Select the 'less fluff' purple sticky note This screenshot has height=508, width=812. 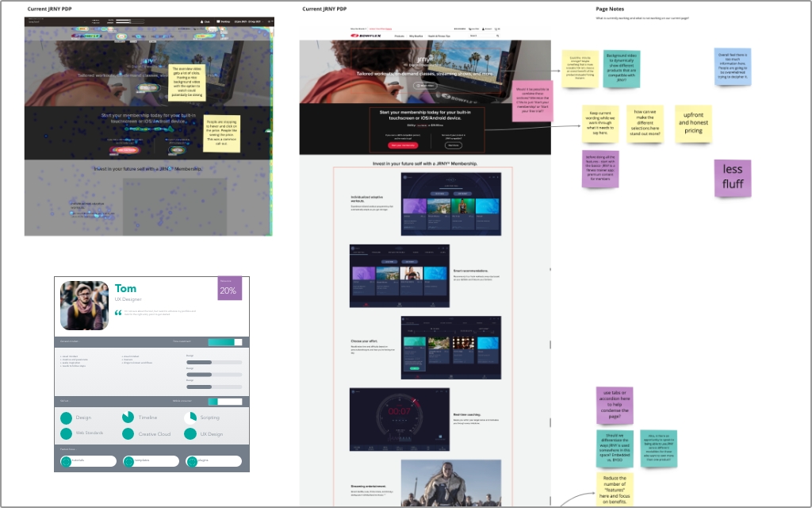[x=732, y=178]
